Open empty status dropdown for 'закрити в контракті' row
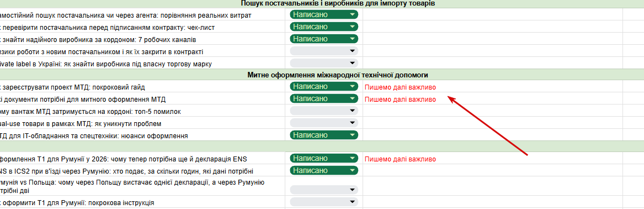Screen dimensions: 644x209 click(323, 51)
